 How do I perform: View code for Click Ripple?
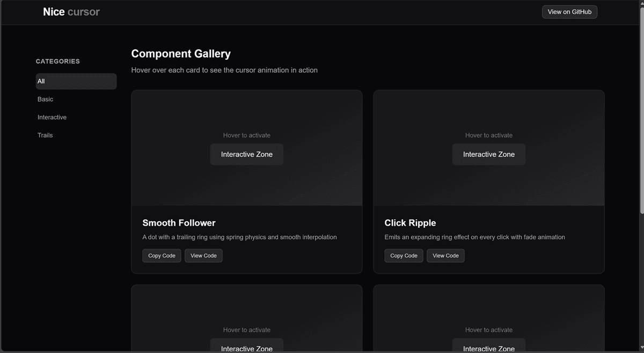point(445,256)
